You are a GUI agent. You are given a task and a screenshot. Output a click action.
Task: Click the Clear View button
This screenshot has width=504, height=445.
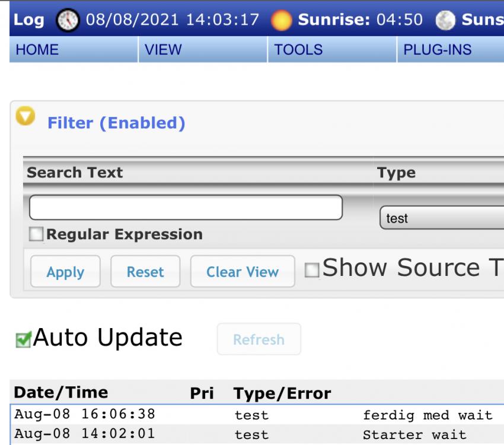pyautogui.click(x=242, y=272)
